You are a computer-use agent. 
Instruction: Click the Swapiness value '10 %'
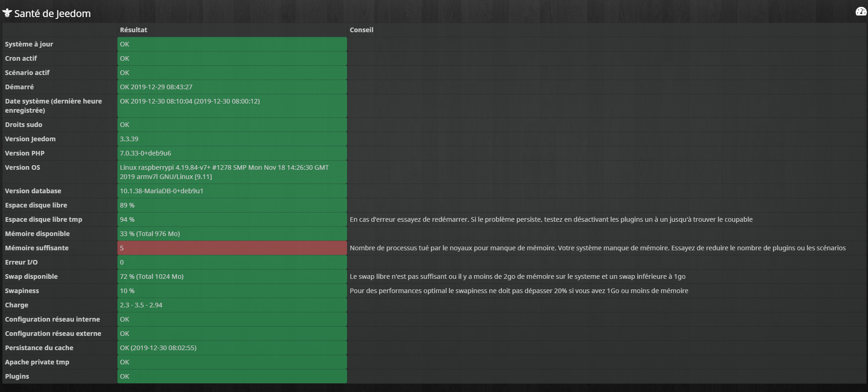[x=127, y=291]
